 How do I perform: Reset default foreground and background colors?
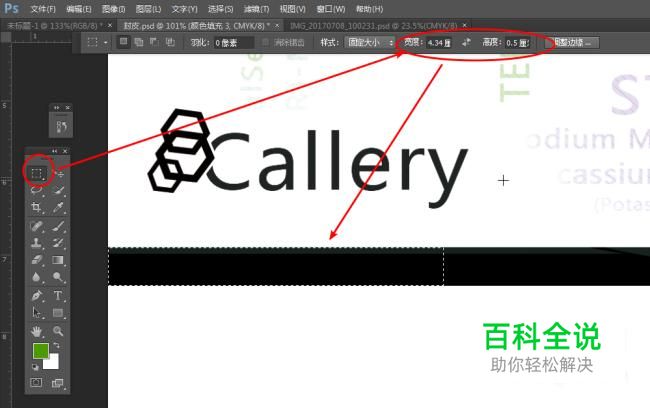(35, 367)
